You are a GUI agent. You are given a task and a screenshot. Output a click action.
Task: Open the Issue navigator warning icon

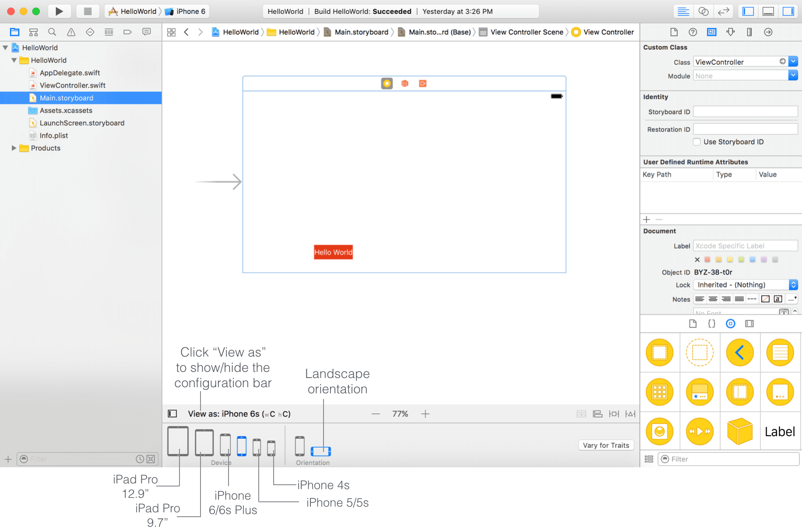(71, 32)
